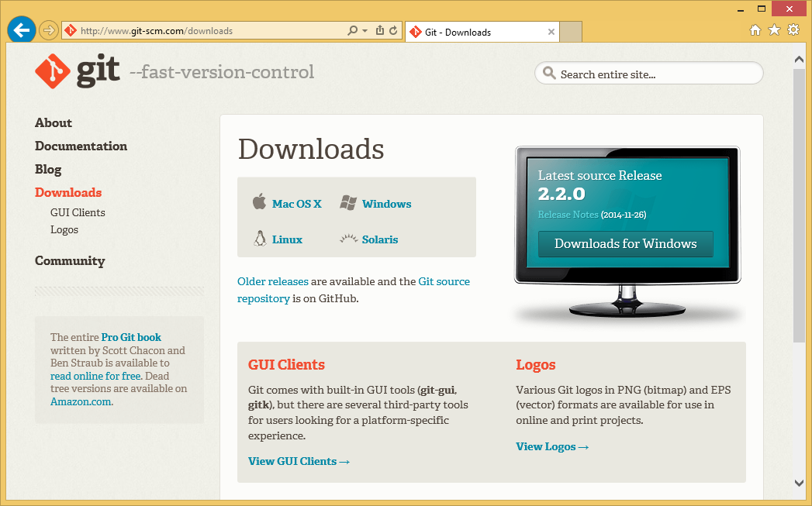The image size is (812, 506).
Task: Click the search magnifier in address bar
Action: click(352, 30)
